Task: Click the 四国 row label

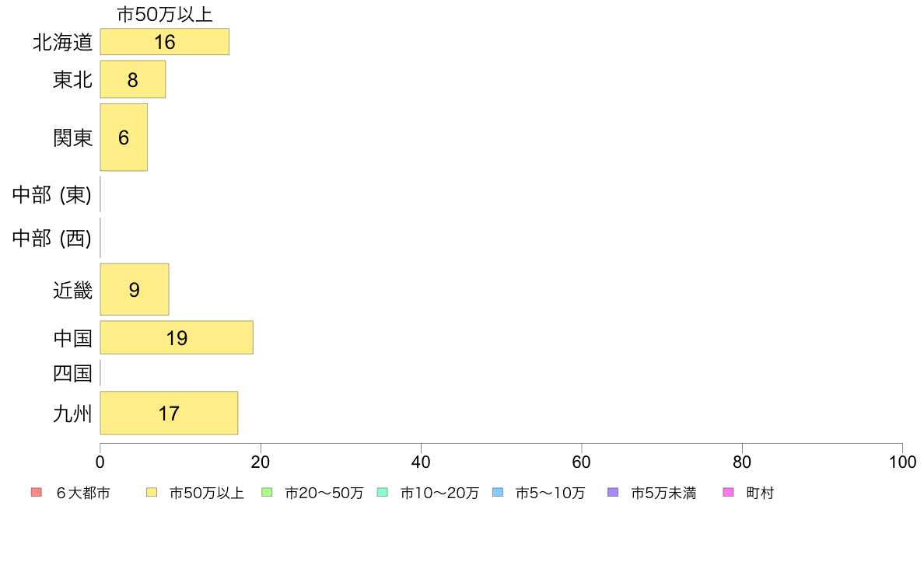Action: [72, 373]
